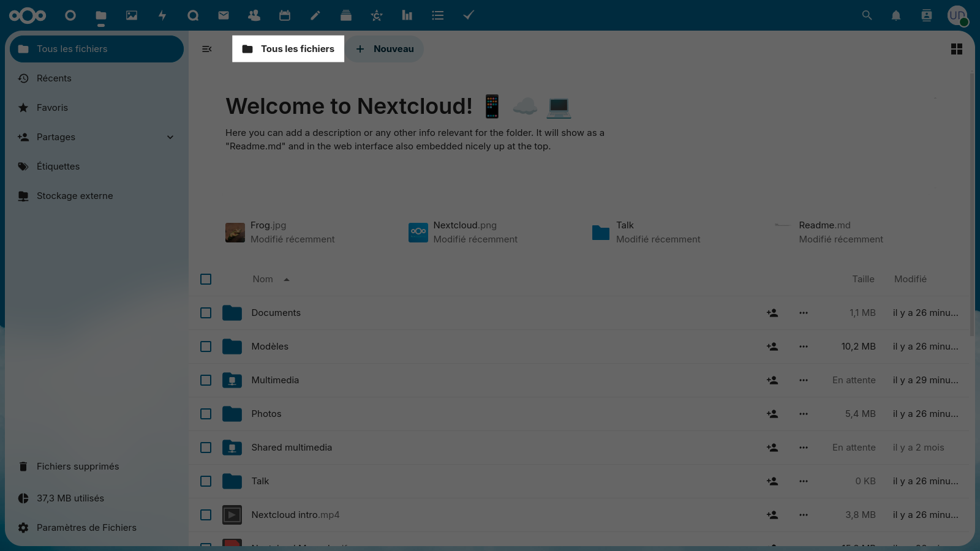Select all files checkbox
Image resolution: width=980 pixels, height=551 pixels.
pos(206,279)
